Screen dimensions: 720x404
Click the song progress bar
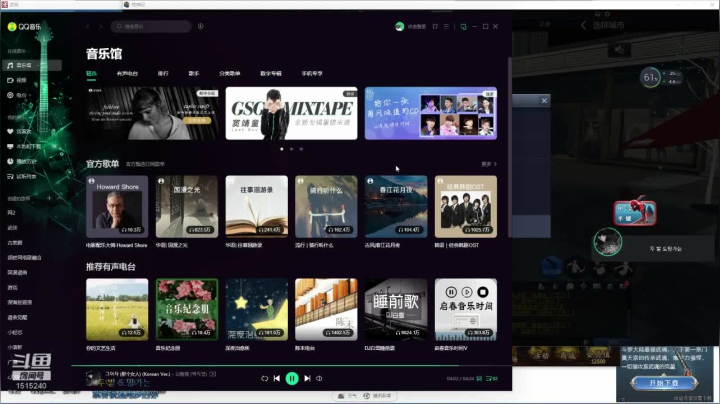click(292, 366)
